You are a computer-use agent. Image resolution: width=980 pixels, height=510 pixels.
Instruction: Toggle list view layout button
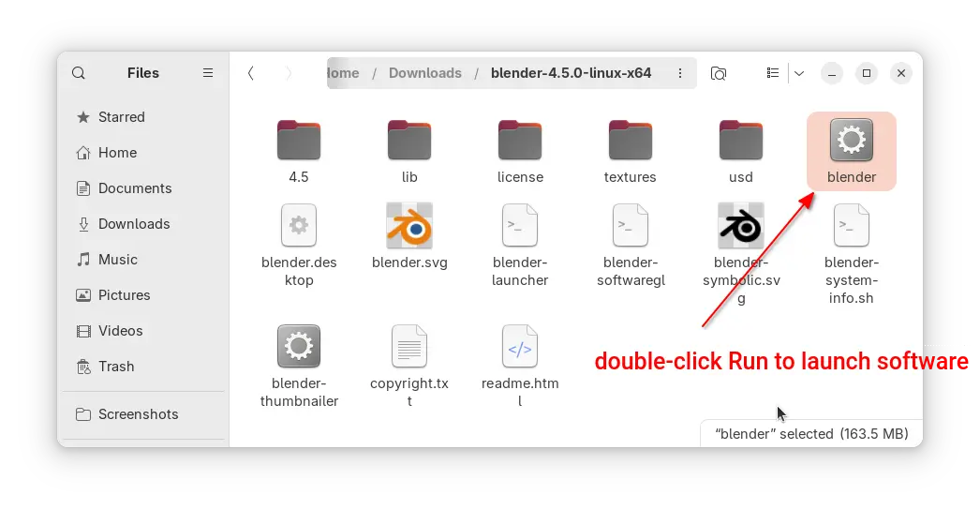(773, 73)
